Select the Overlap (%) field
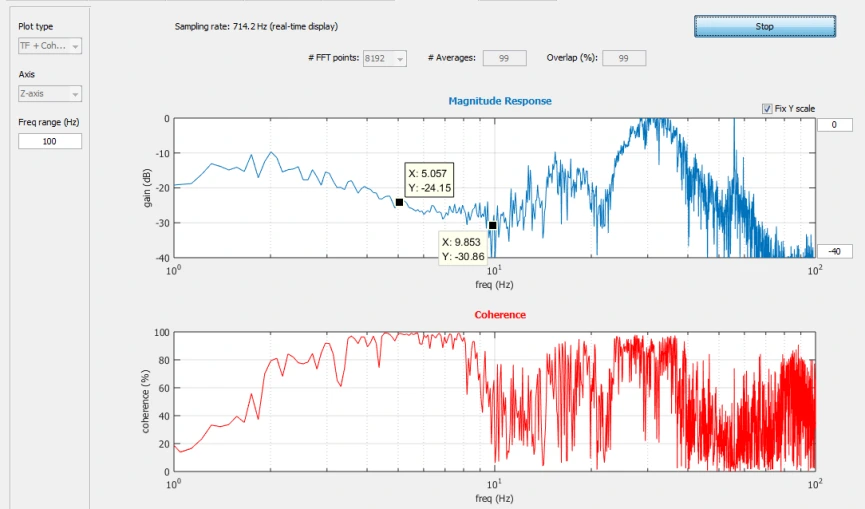This screenshot has width=865, height=509. (624, 58)
